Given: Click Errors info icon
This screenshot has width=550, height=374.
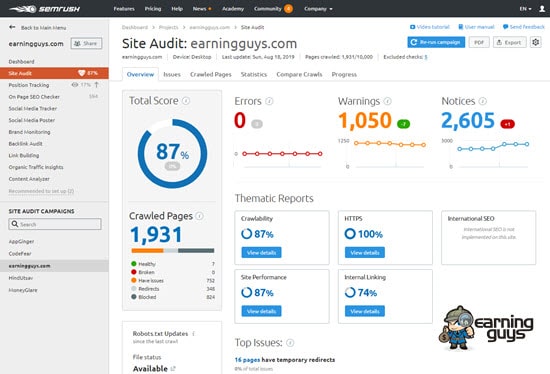Looking at the screenshot, I should tap(269, 101).
